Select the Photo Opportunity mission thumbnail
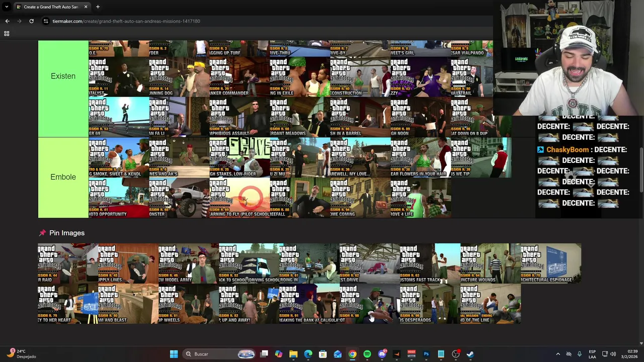Viewport: 644px width, 362px height. click(x=118, y=198)
